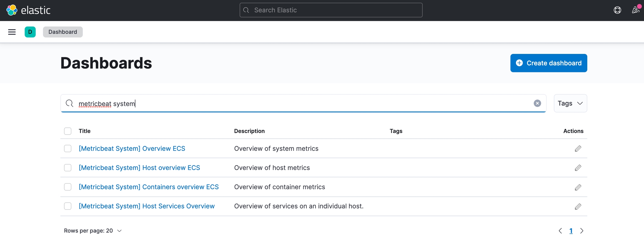The image size is (644, 244).
Task: Click the Elastic logo
Action: click(x=28, y=10)
